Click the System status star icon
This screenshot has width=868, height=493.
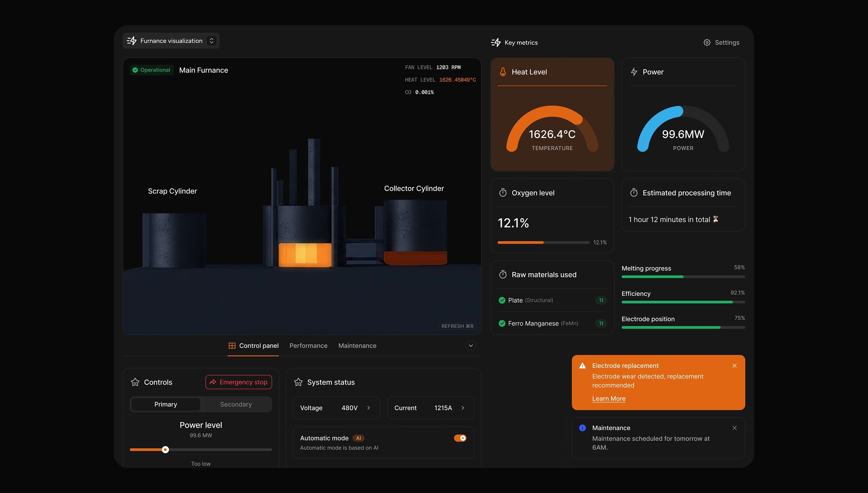pyautogui.click(x=298, y=382)
